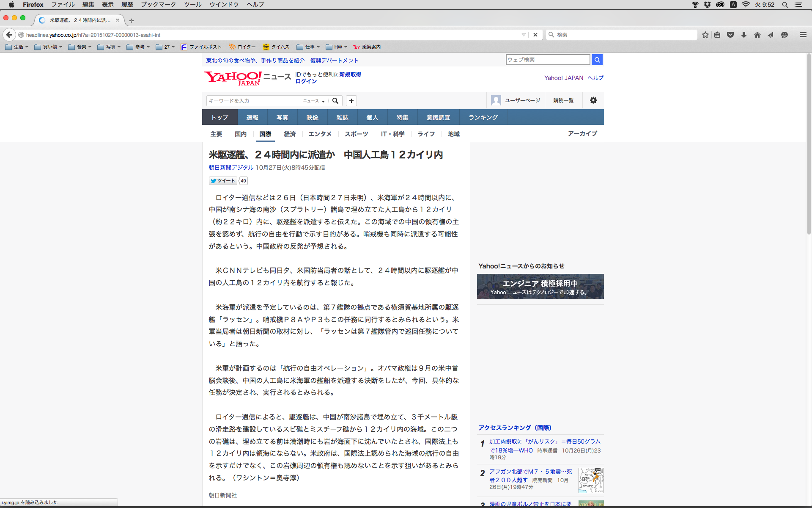Viewport: 812px width, 508px height.
Task: Switch to the ランキング navigation tab
Action: point(483,117)
